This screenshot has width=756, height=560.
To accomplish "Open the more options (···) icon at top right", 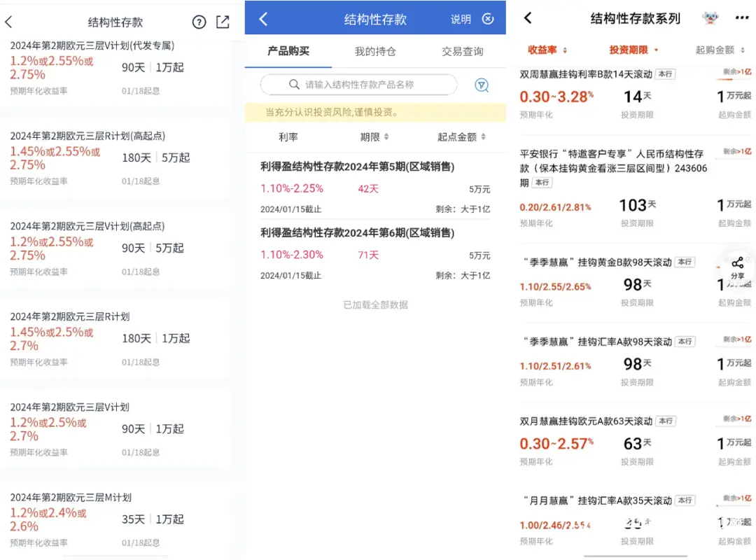I will point(740,17).
